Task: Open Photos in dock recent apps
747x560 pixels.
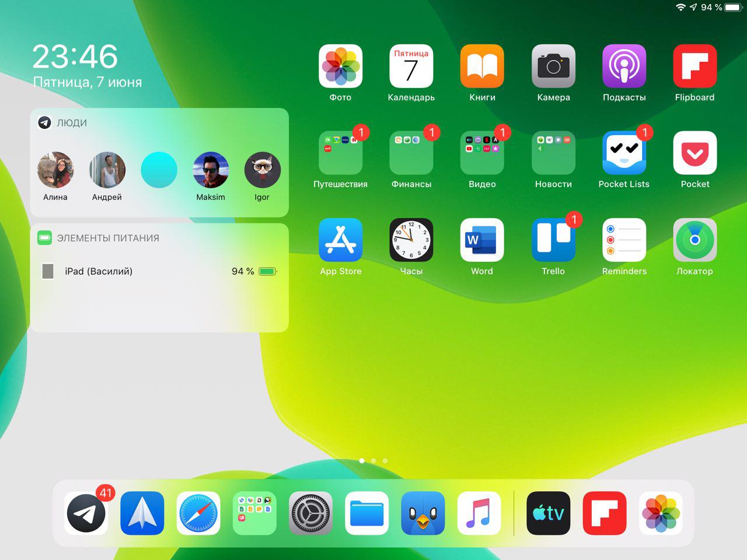Action: tap(661, 513)
